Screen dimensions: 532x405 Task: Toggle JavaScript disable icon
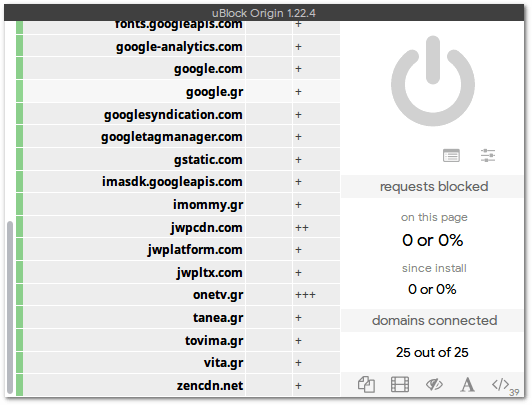pyautogui.click(x=500, y=385)
